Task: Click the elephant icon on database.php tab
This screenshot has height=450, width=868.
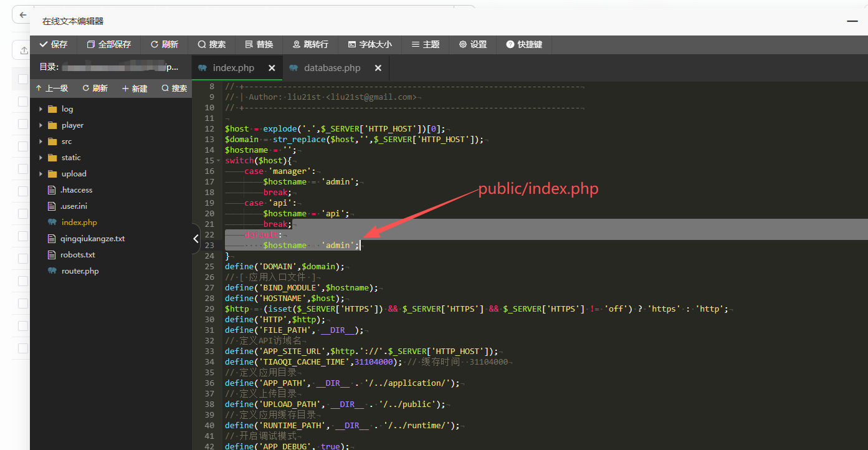Action: [294, 68]
